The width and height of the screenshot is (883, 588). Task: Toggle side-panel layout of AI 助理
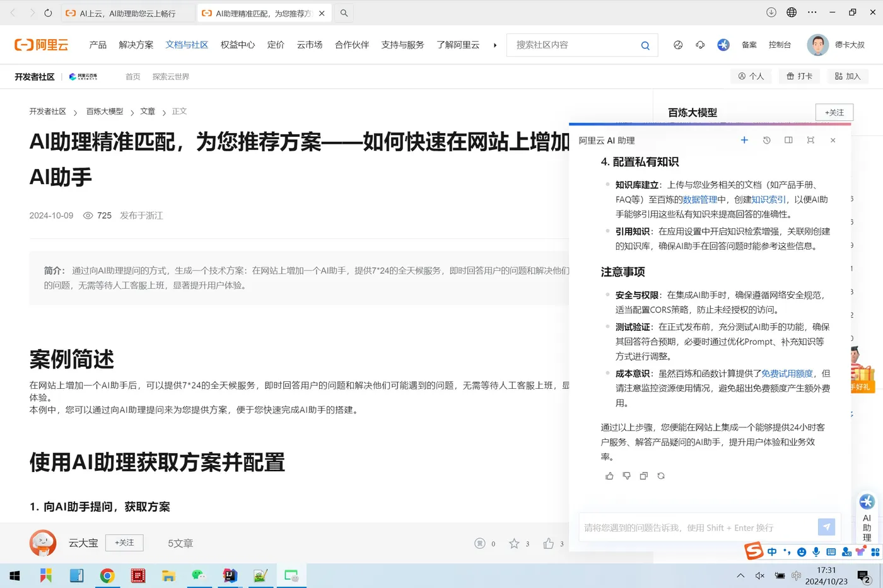788,140
